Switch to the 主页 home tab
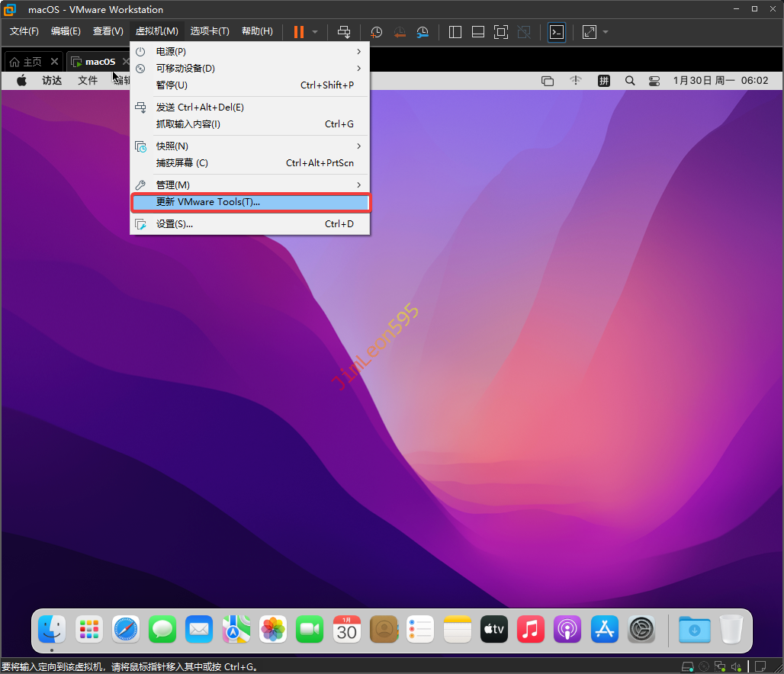The image size is (784, 674). coord(26,62)
